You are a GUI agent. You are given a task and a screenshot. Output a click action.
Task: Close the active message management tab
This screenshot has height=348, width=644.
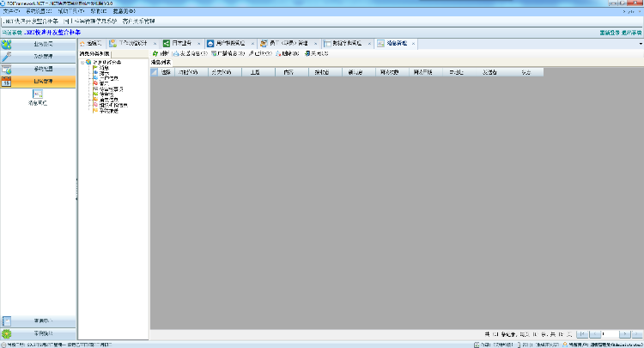click(x=413, y=44)
